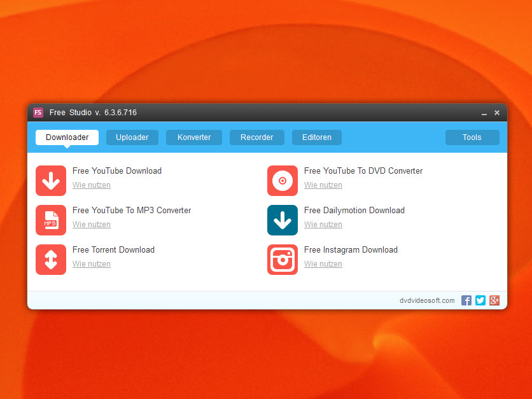Open 'Wie nutzen' under YouTube To MP3 Converter
The image size is (532, 399).
(92, 224)
